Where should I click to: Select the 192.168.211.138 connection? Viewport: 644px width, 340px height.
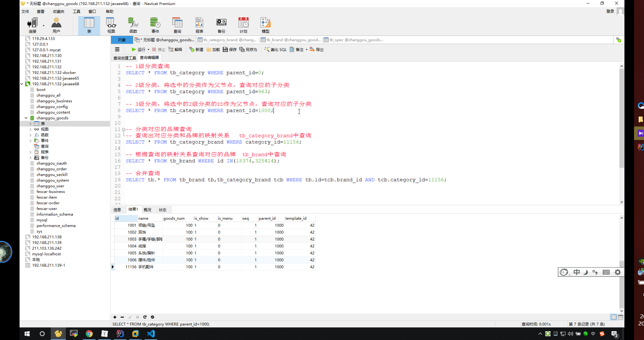pyautogui.click(x=47, y=237)
